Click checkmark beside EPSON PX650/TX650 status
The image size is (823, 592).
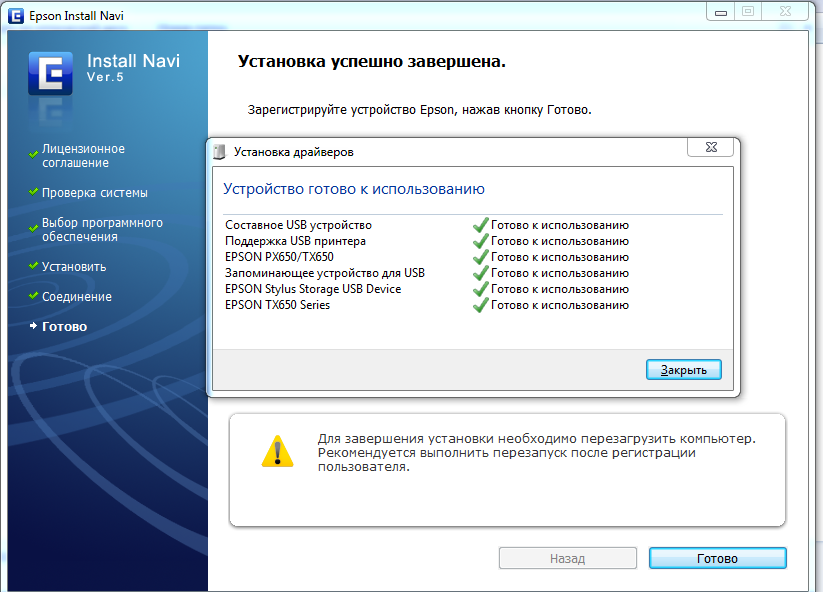point(480,257)
